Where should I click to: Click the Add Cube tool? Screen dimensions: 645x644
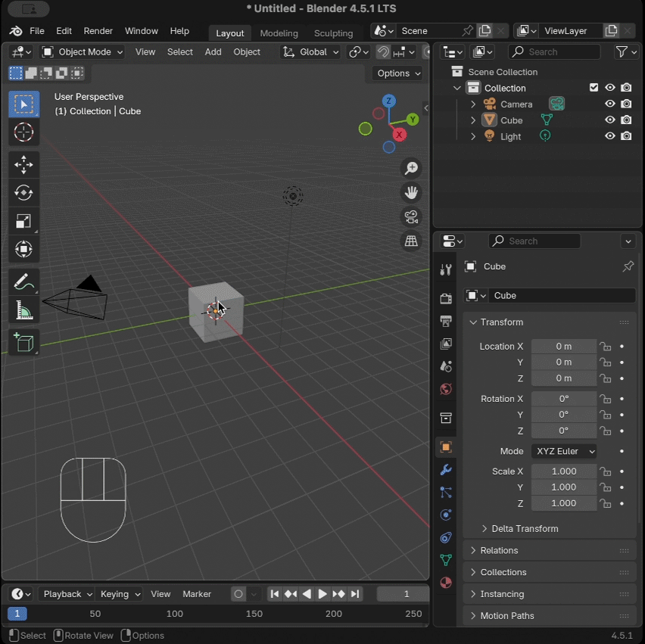click(23, 342)
